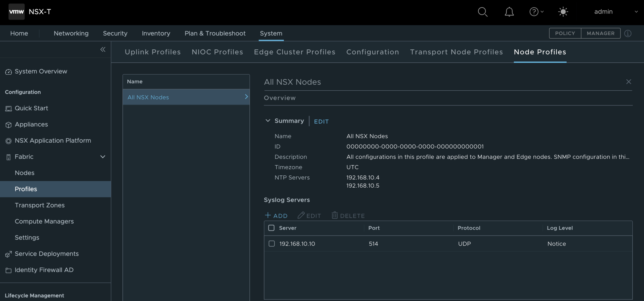The image size is (644, 301).
Task: Select the NSX Application Platform sidebar item
Action: coord(53,140)
